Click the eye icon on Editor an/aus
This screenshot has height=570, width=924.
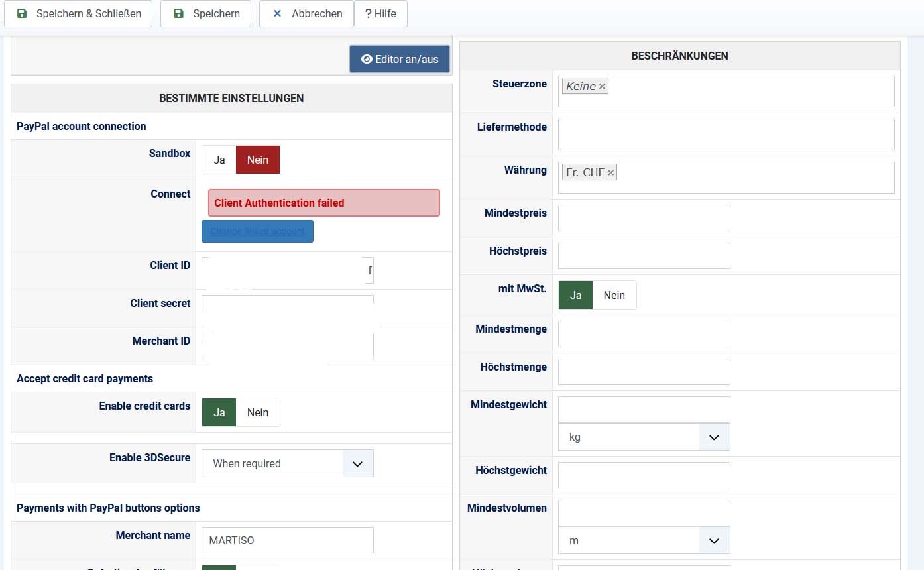[x=367, y=59]
